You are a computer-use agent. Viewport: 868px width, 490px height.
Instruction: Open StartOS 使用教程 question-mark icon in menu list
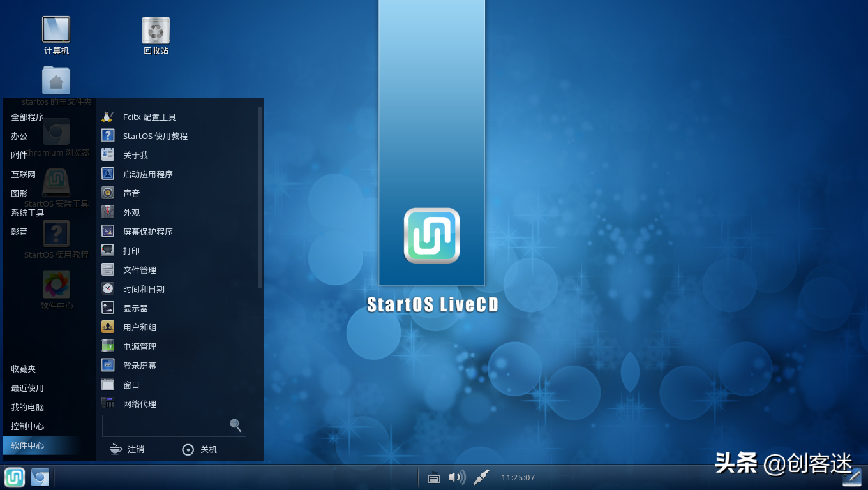[x=108, y=136]
